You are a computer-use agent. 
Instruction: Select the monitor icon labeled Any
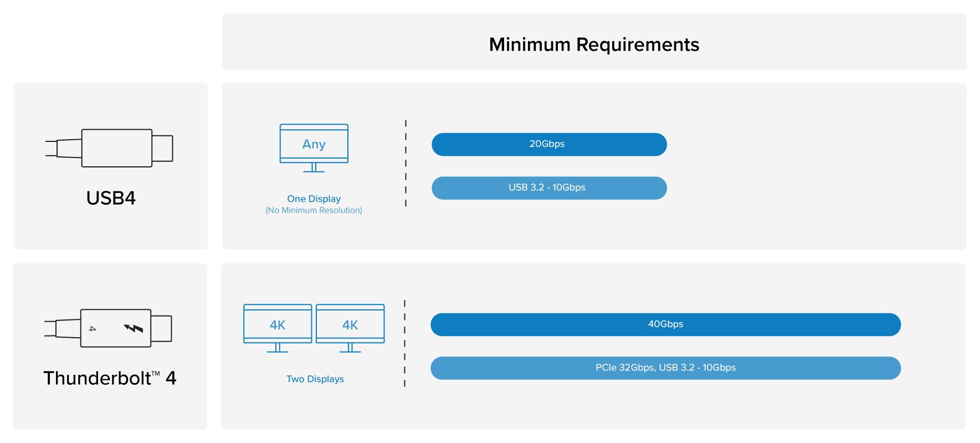coord(314,147)
